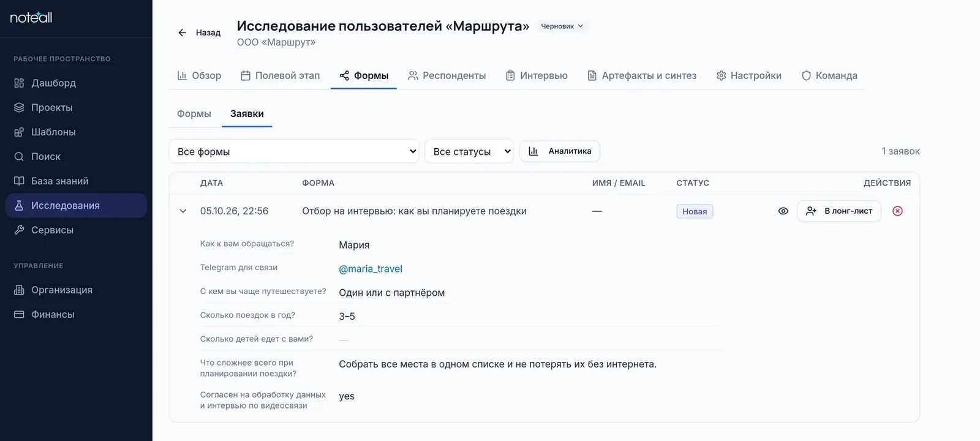Click the date 05.10.26, 22:56
This screenshot has height=441, width=980.
[234, 211]
